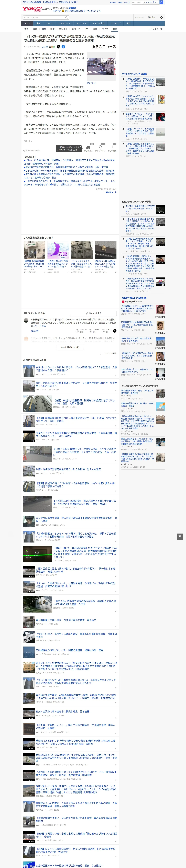Screen dimensions: 186x868
Task: Click コメントを書く button
Action: point(93,313)
